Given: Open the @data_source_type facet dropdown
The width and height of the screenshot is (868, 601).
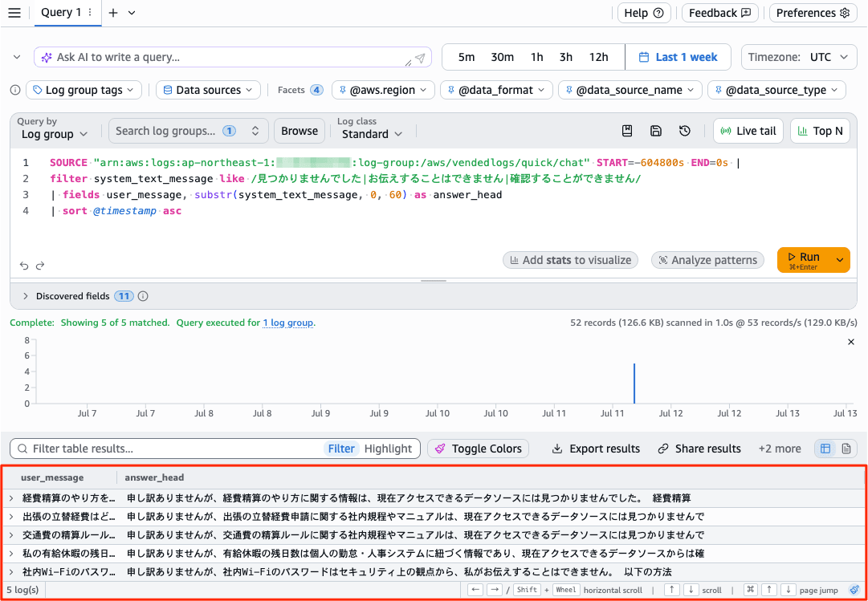Looking at the screenshot, I should (776, 90).
